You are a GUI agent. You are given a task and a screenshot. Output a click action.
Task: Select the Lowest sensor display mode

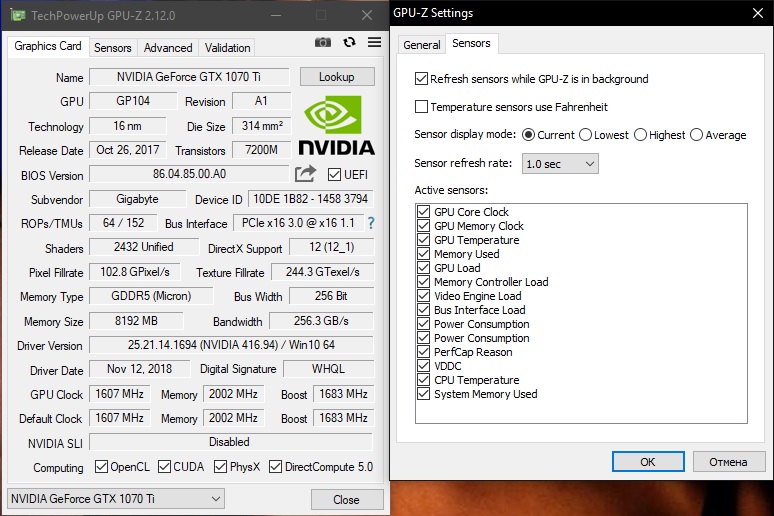(585, 135)
